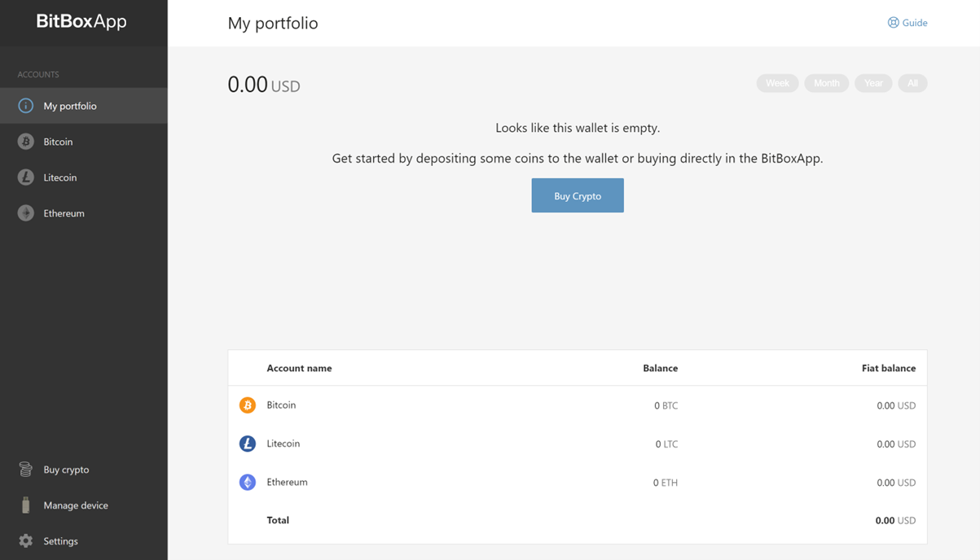Open Manage device in the sidebar
Image resolution: width=980 pixels, height=560 pixels.
pyautogui.click(x=84, y=505)
